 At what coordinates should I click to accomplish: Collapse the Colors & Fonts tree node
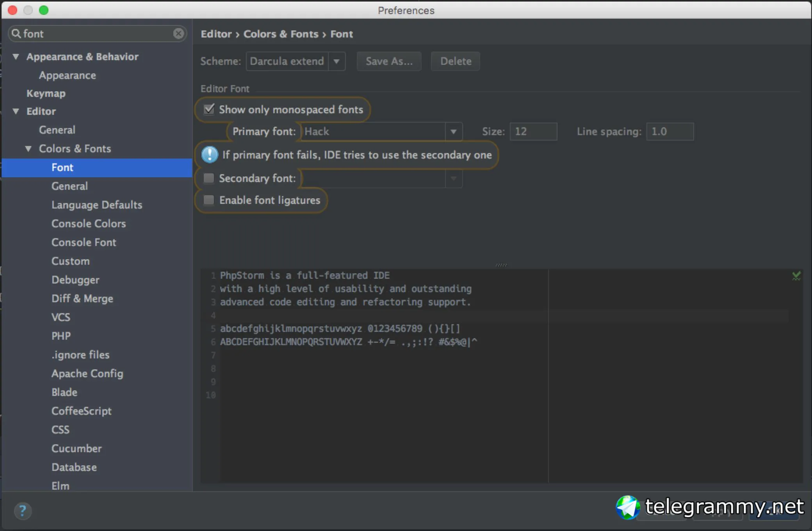[x=28, y=149]
